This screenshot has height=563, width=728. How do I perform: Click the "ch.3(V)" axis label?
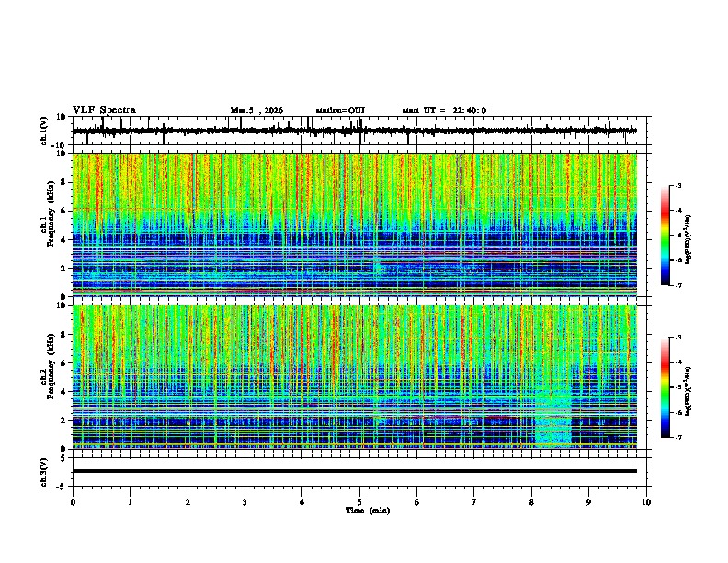point(44,472)
